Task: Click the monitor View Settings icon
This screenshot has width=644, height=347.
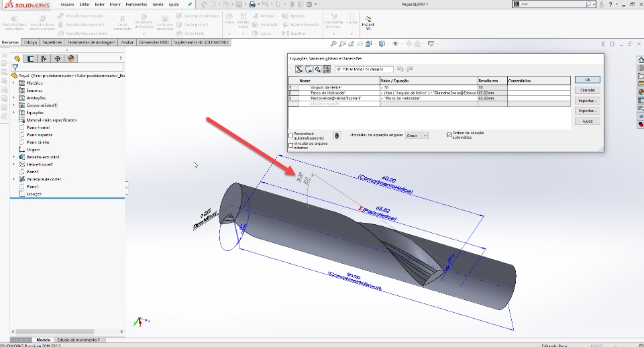Action: pyautogui.click(x=431, y=44)
